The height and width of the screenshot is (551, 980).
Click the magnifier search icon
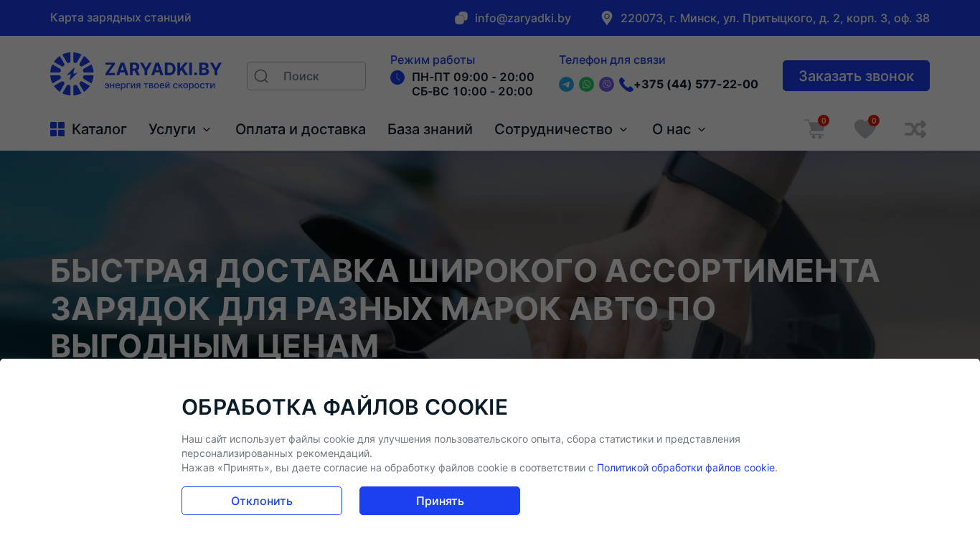261,76
